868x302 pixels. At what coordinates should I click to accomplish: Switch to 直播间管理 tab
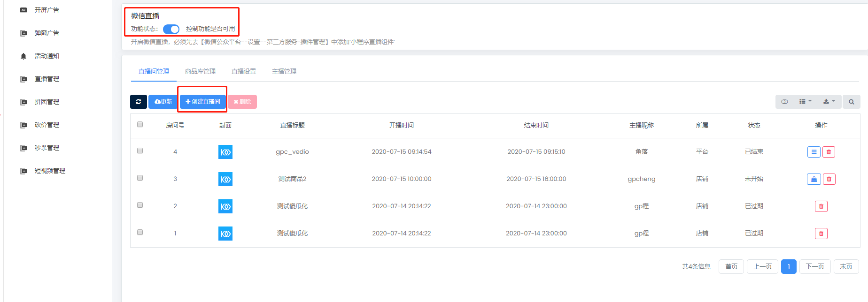click(x=154, y=71)
